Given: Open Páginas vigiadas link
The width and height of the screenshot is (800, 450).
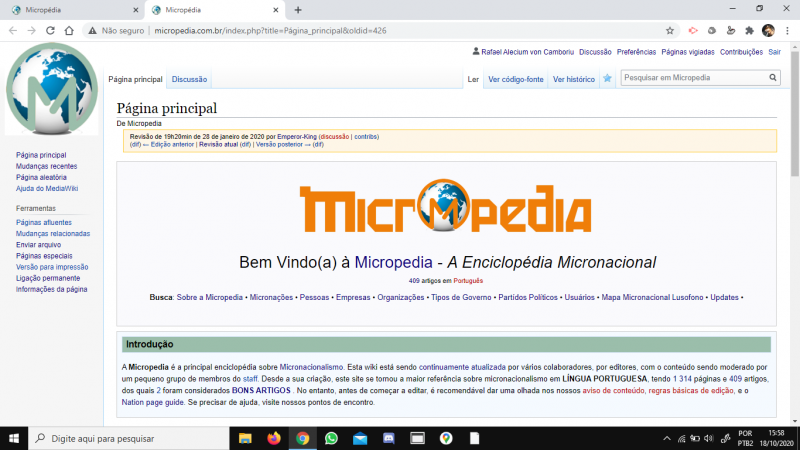Looking at the screenshot, I should [x=688, y=52].
